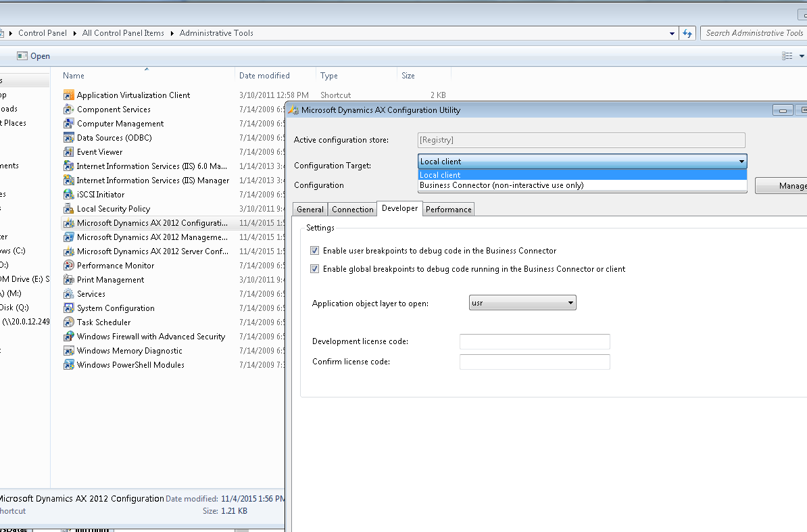Viewport: 807px width, 532px height.
Task: Select the Disk (Q:) drive in navigation pane
Action: coord(14,308)
